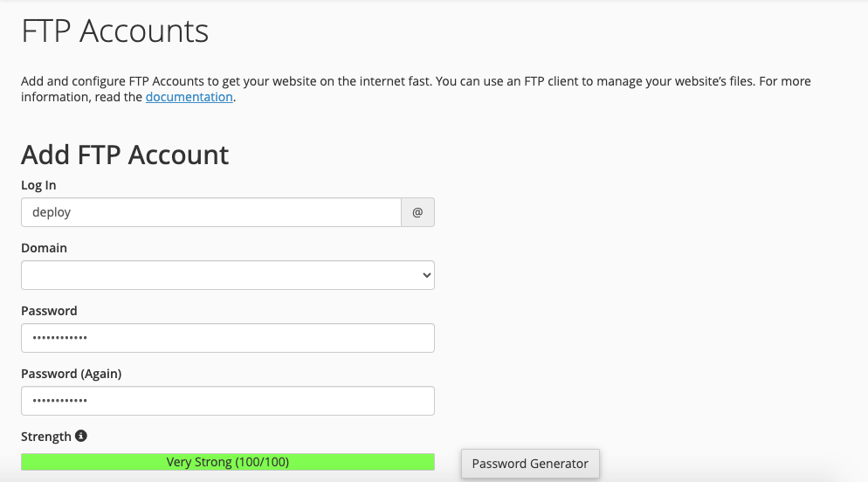The width and height of the screenshot is (868, 482).
Task: Click the Password (Again) label
Action: pyautogui.click(x=71, y=374)
